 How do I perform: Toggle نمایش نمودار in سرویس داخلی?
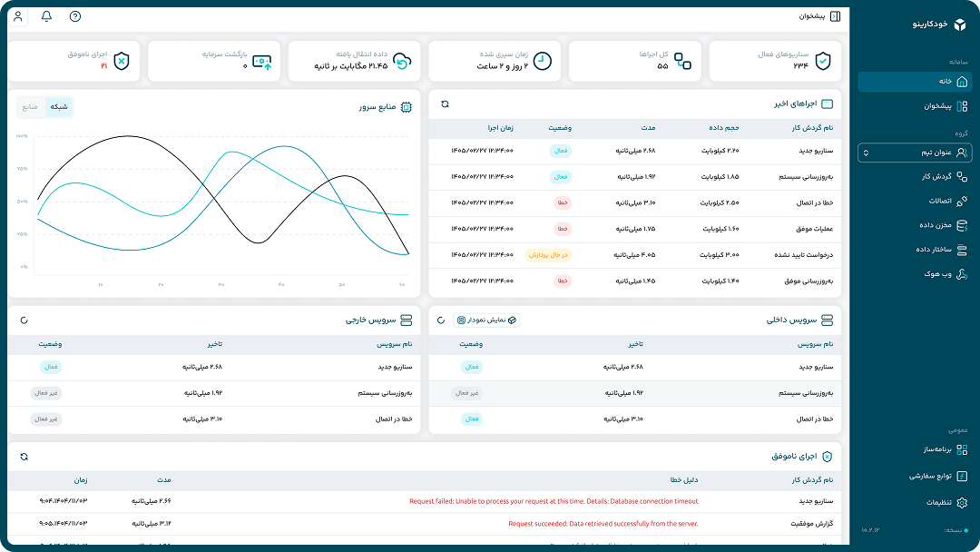click(486, 320)
